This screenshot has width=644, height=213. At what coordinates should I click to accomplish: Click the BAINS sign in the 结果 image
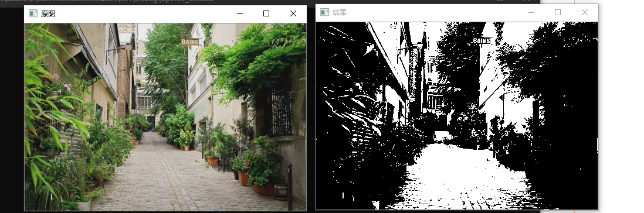[x=482, y=40]
